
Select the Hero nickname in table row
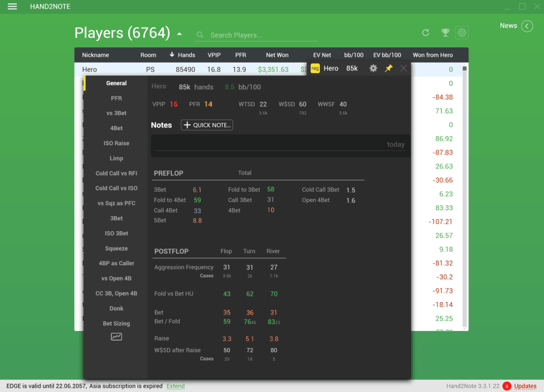[x=89, y=70]
